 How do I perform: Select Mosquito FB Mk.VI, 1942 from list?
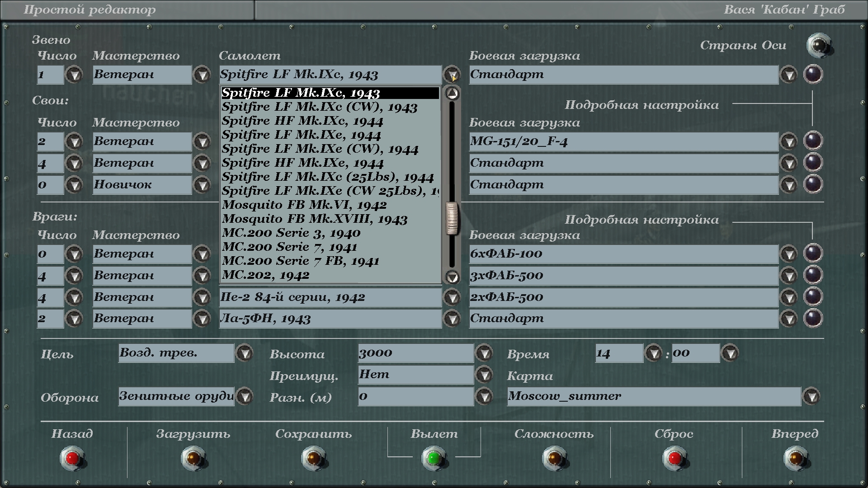[x=304, y=205]
